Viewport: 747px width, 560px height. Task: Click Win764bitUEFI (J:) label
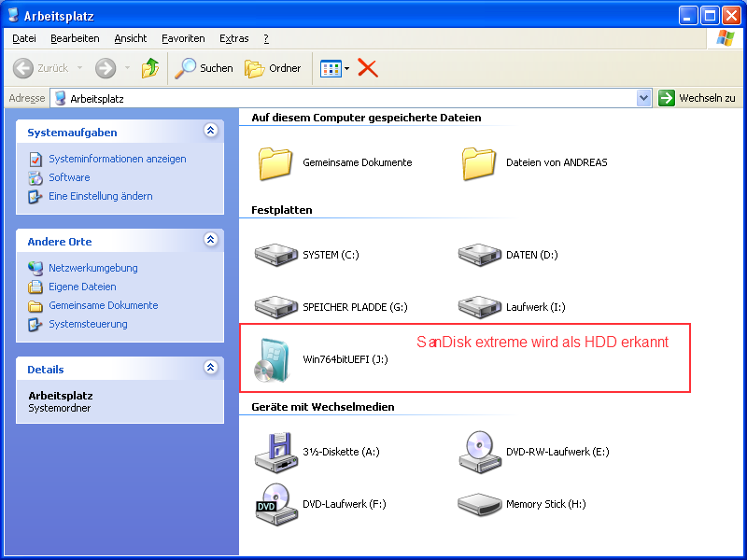345,359
